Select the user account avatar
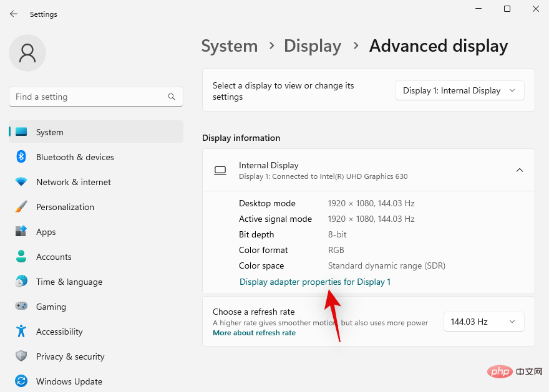 point(27,53)
